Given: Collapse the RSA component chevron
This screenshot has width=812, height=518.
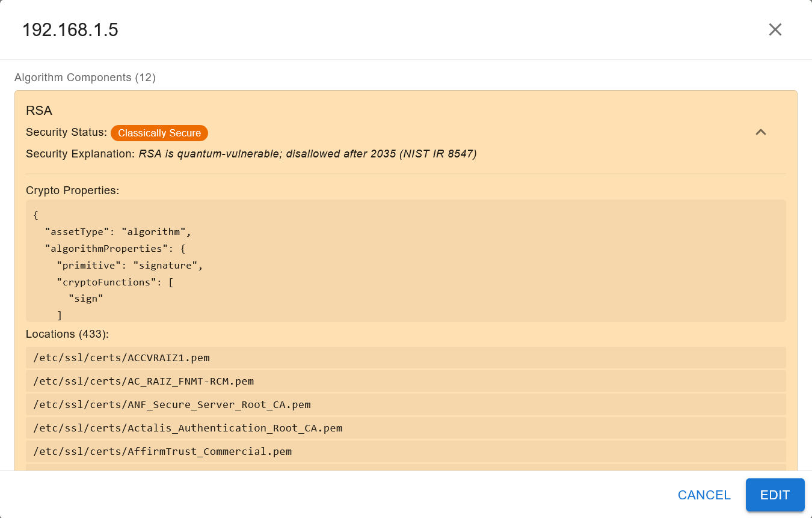Looking at the screenshot, I should 761,132.
